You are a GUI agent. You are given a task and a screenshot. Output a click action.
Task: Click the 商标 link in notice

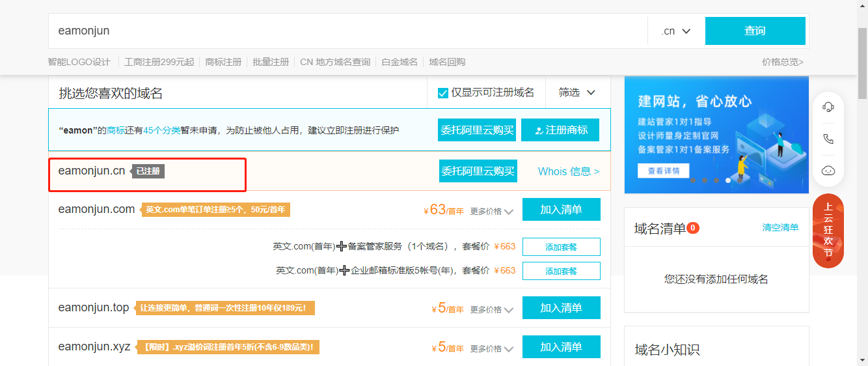[x=116, y=130]
